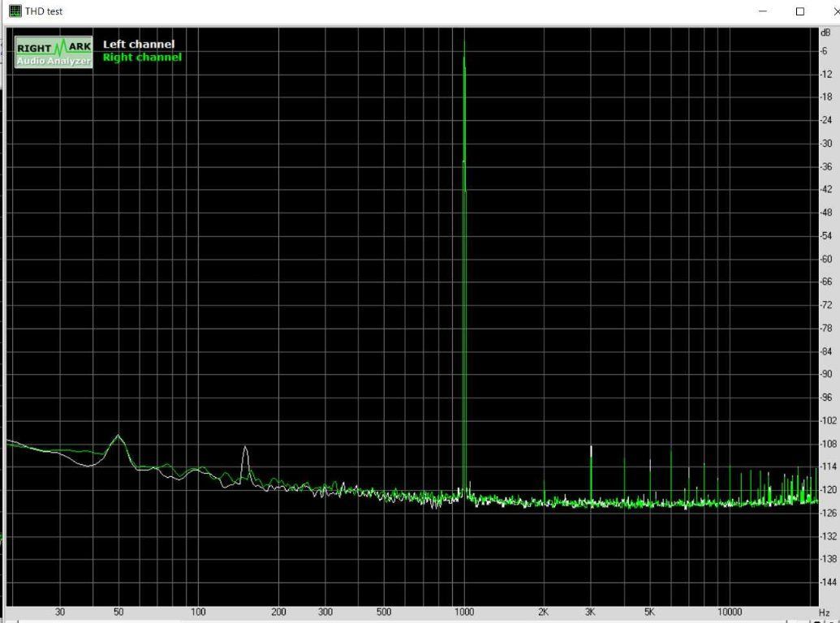Click the '-126' dB scale label
Viewport: 840px width, 623px height.
[x=828, y=513]
